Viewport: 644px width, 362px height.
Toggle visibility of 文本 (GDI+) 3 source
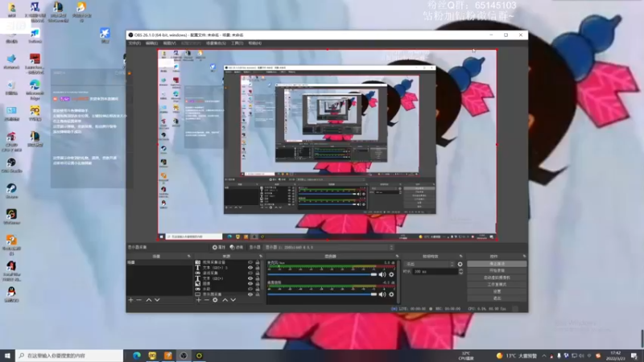point(250,268)
